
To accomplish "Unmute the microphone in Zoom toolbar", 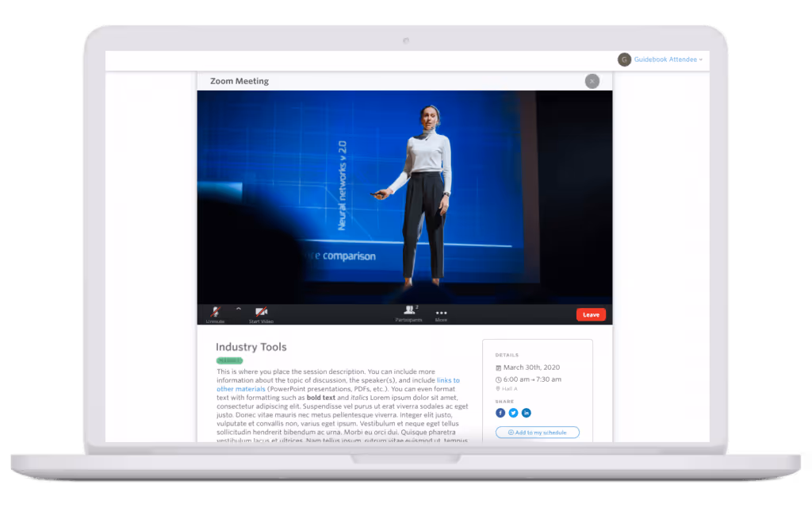I will point(216,314).
